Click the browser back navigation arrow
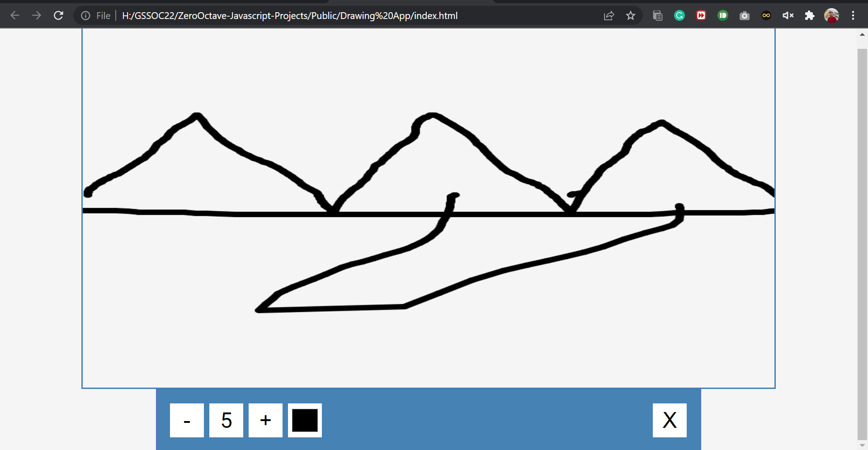This screenshot has width=868, height=450. (15, 15)
